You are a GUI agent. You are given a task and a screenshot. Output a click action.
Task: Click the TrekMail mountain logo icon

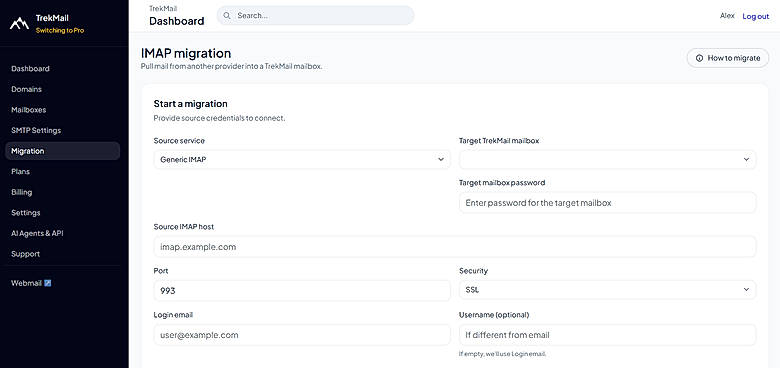[x=19, y=23]
